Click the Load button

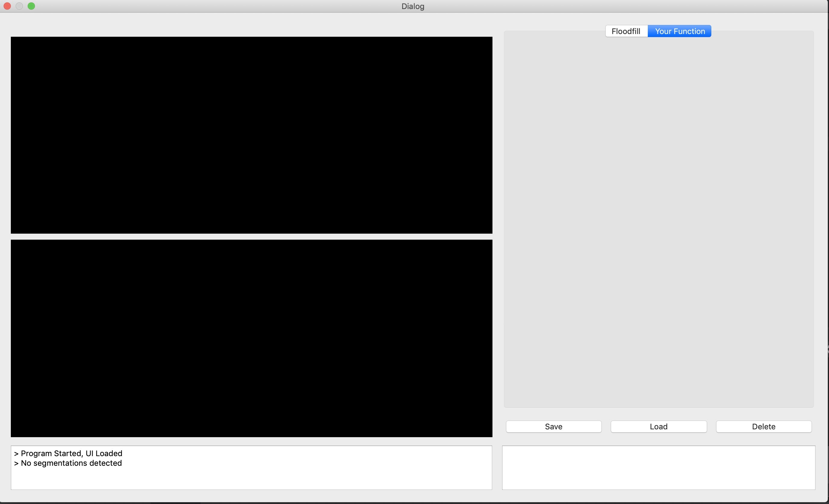(x=658, y=427)
